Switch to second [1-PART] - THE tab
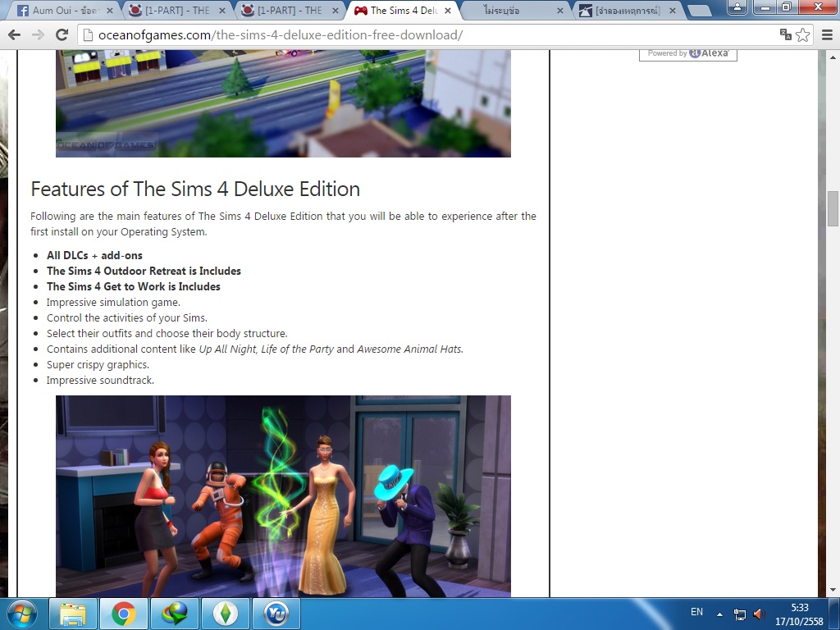Image resolution: width=840 pixels, height=630 pixels. click(x=290, y=10)
